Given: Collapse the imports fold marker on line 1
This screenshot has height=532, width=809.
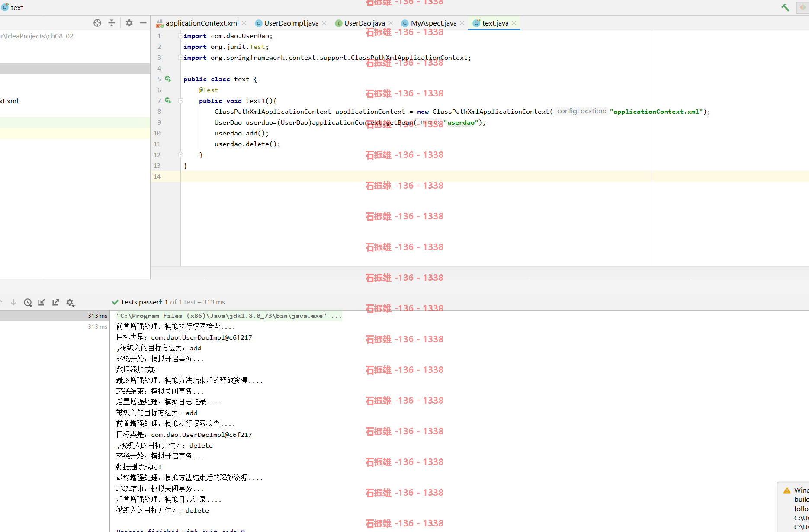Looking at the screenshot, I should click(180, 36).
